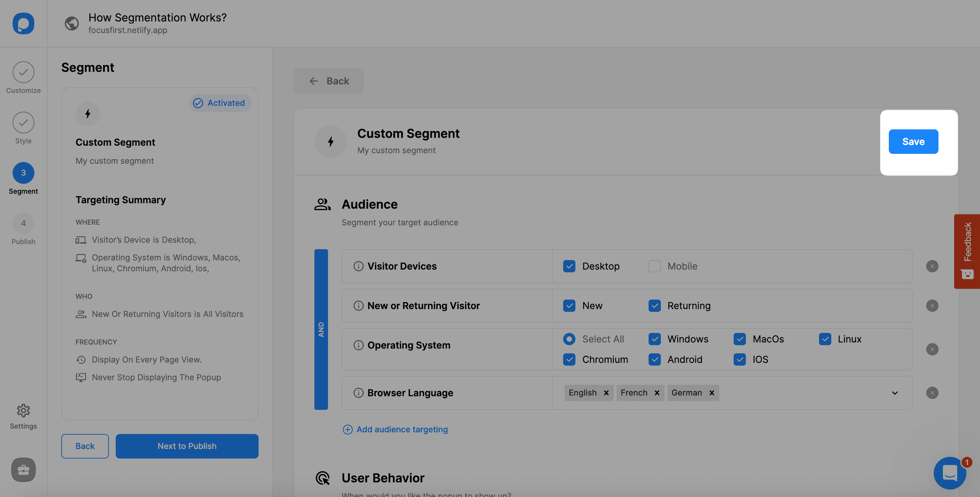
Task: Click Browser Language info icon
Action: coord(358,393)
